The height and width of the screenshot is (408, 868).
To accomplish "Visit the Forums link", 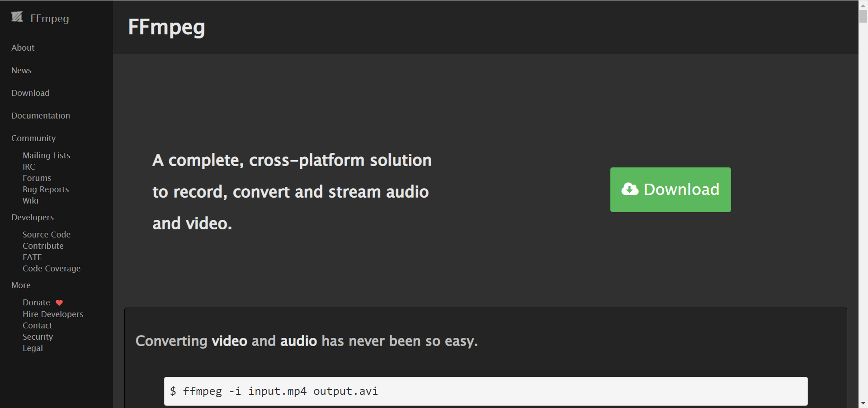I will click(37, 178).
